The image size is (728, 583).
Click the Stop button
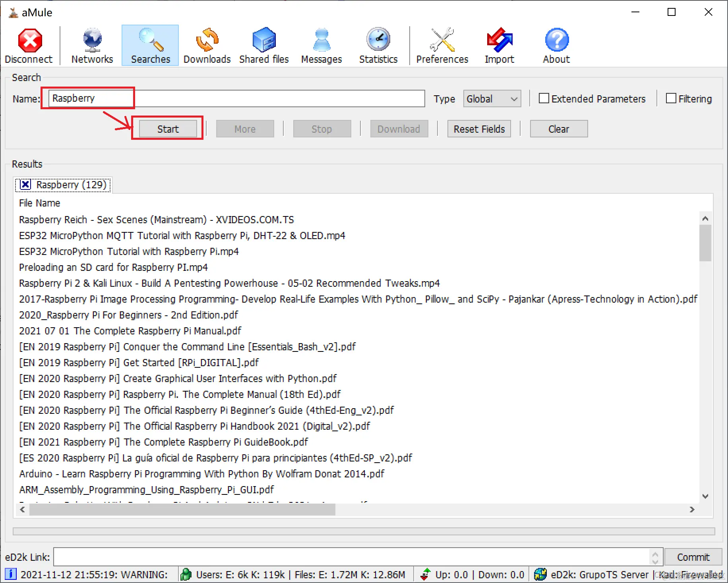[322, 129]
